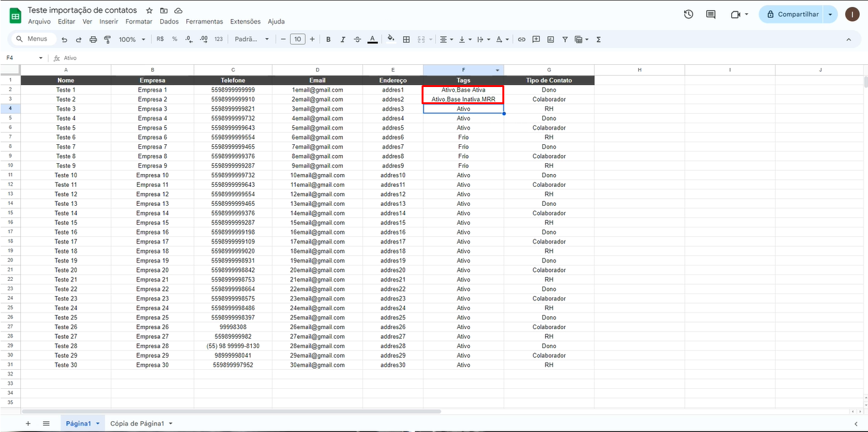Open the Página1 sheet tab arrow menu
Image resolution: width=868 pixels, height=432 pixels.
(98, 424)
